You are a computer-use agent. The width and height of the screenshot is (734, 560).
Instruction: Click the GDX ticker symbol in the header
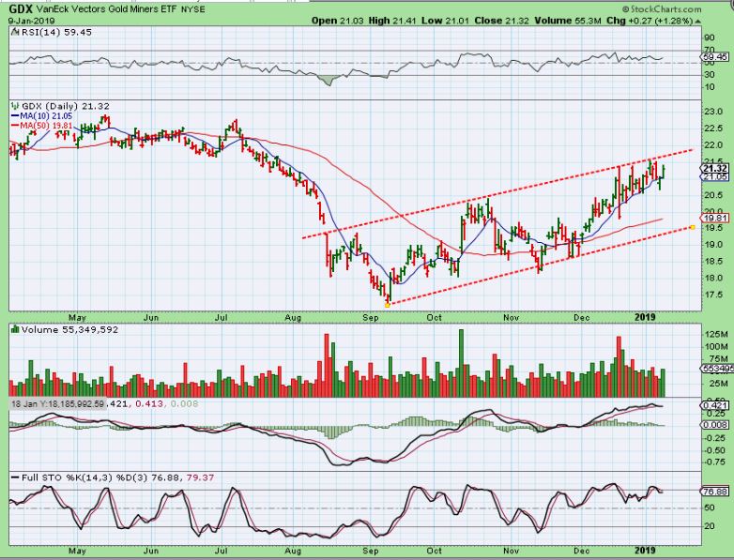coord(20,8)
